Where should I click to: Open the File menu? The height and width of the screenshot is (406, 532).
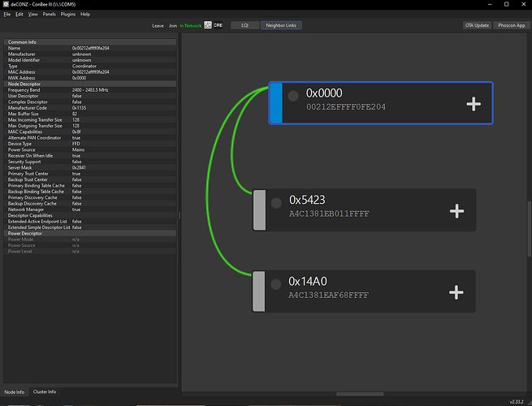pyautogui.click(x=7, y=15)
